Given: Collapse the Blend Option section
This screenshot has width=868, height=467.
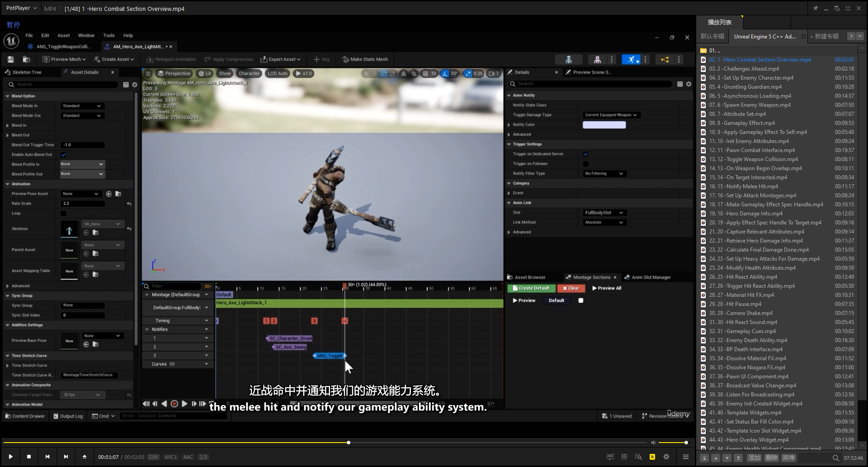Looking at the screenshot, I should coord(8,96).
